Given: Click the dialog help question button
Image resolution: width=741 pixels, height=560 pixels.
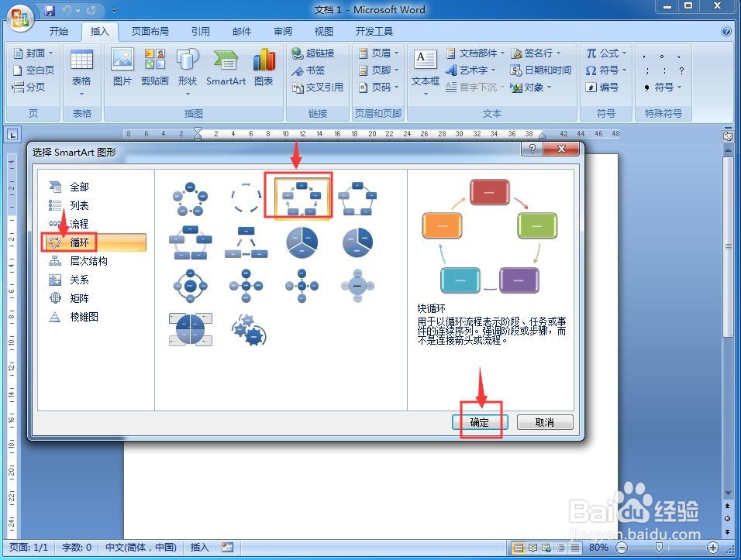Looking at the screenshot, I should coord(532,149).
